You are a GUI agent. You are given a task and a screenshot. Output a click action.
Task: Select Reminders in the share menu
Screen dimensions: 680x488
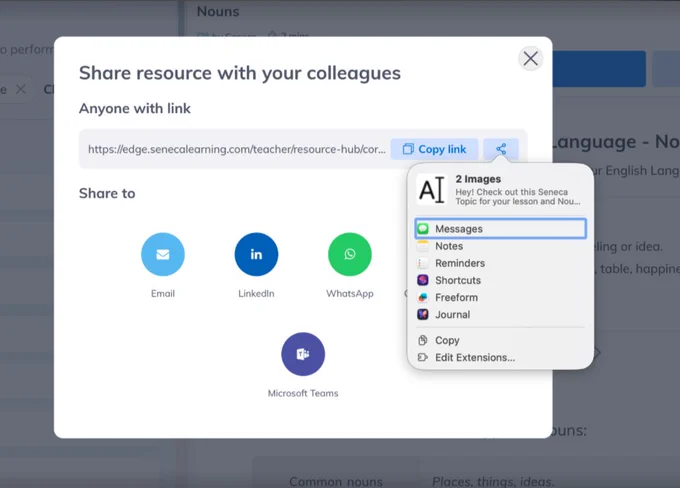[x=500, y=263]
